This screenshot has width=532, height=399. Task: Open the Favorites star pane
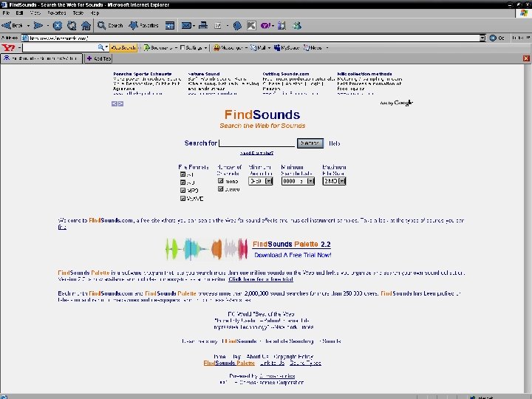pos(144,25)
